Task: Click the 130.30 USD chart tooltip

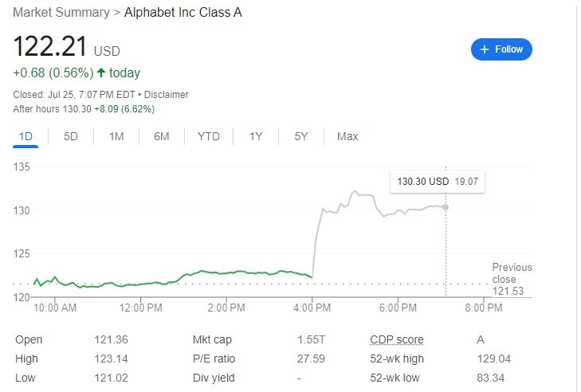Action: [x=438, y=182]
